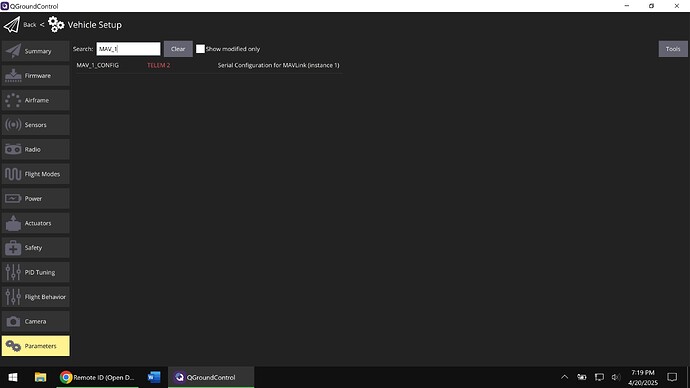Click into the parameter Search field

pyautogui.click(x=128, y=49)
